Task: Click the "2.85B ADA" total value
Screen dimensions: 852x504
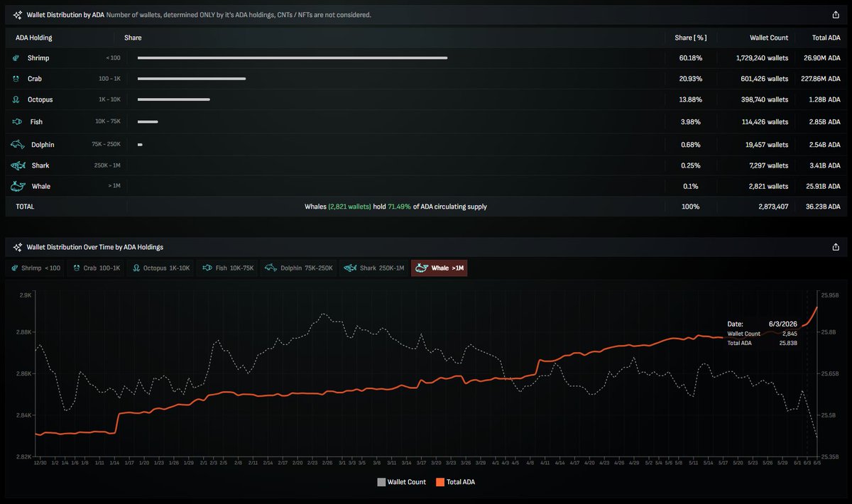Action: click(x=824, y=122)
